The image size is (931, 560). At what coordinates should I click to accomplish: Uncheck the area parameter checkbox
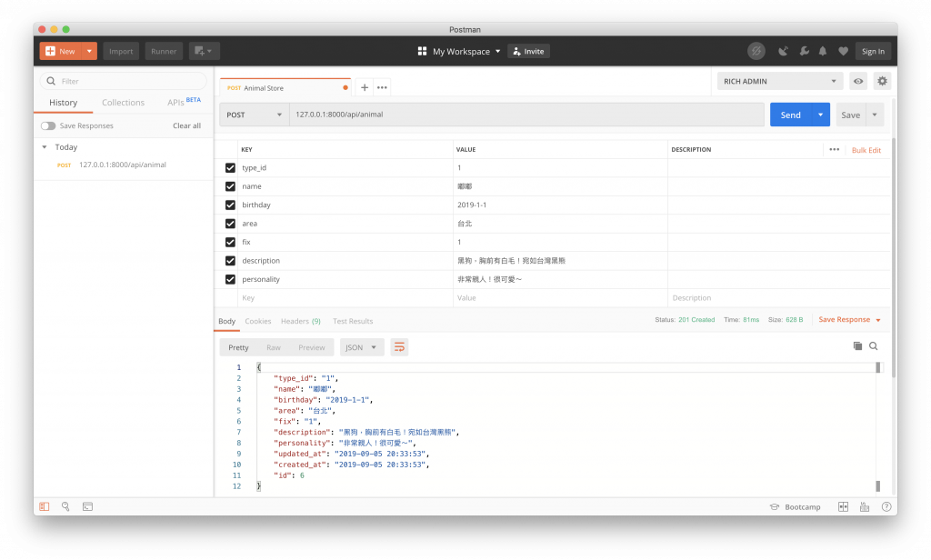click(x=230, y=224)
